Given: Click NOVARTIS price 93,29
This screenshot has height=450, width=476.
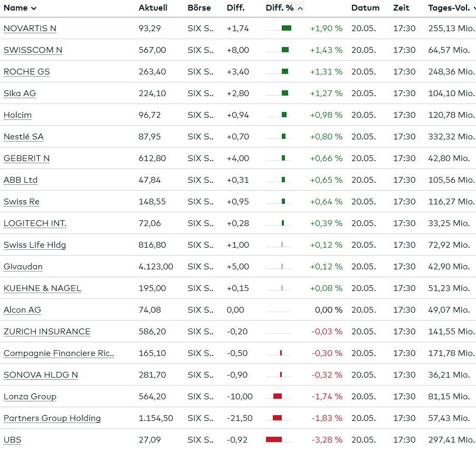Looking at the screenshot, I should click(150, 29).
